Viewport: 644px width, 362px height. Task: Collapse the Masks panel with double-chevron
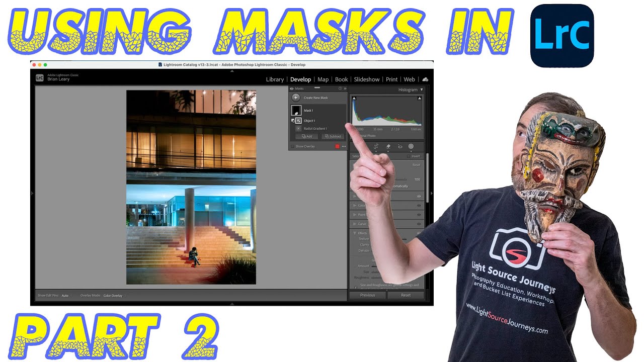345,88
